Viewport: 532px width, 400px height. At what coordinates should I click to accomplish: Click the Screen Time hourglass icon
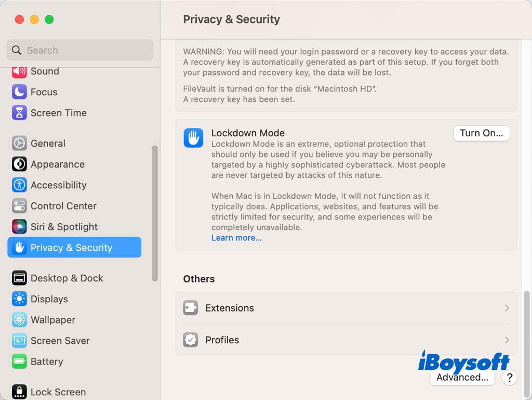point(19,113)
